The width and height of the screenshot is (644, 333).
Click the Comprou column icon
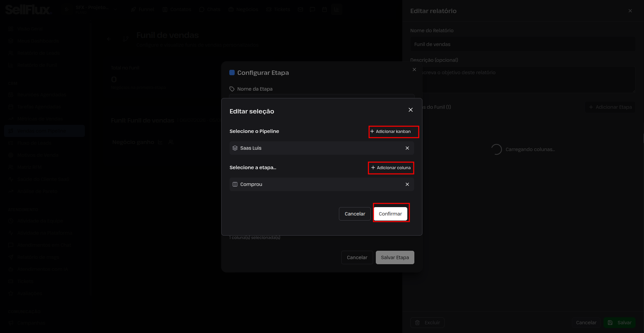pos(235,184)
